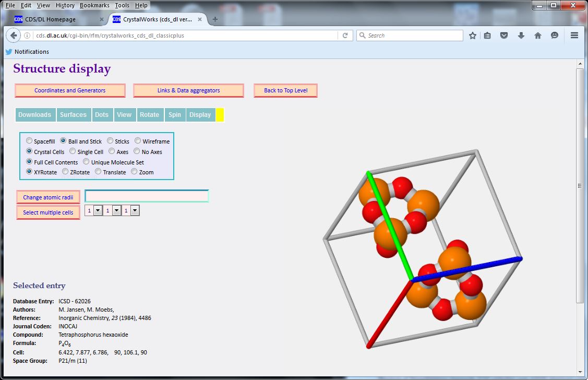Screen dimensions: 588x380
Task: Open the Twitter Notifications bookmark
Action: click(x=27, y=52)
